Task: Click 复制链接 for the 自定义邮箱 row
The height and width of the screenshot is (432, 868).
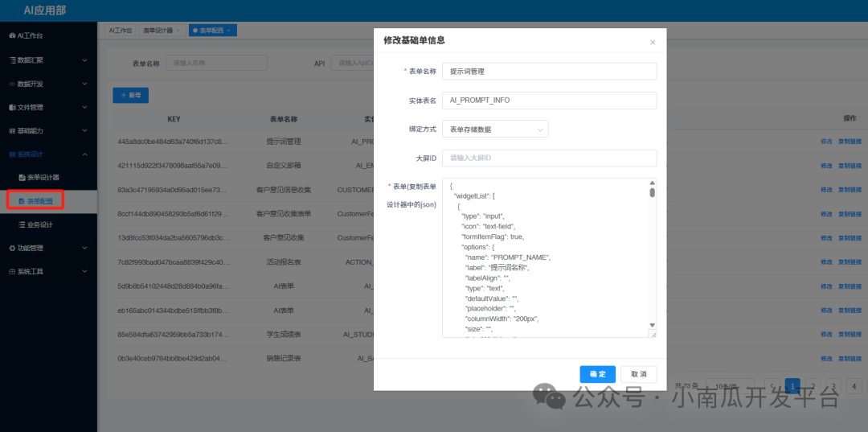Action: pyautogui.click(x=850, y=166)
